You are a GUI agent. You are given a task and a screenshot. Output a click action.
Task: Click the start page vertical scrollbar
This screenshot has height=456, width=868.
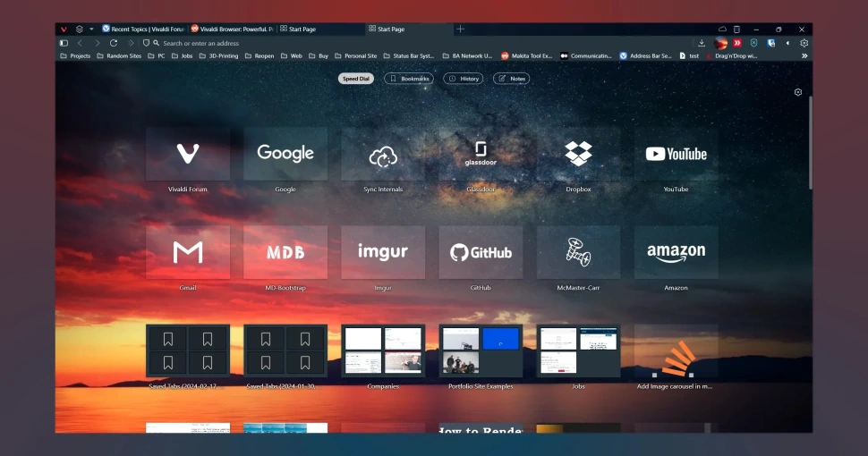[811, 143]
